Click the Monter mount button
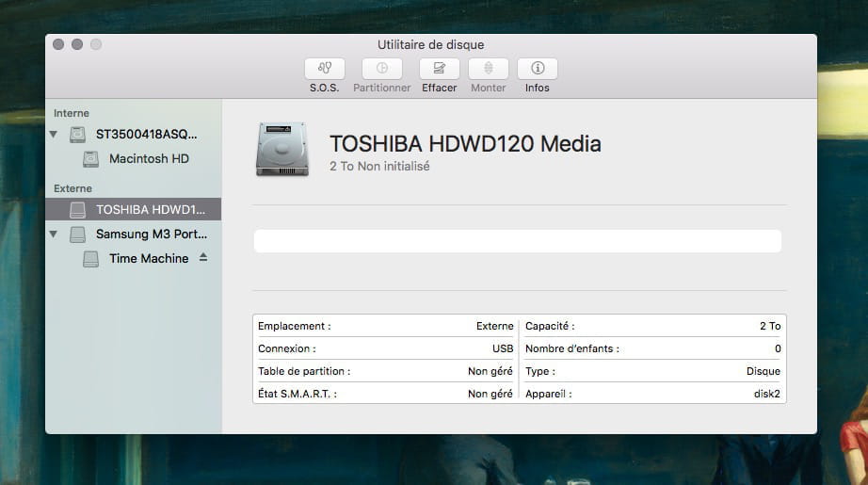Screen dimensions: 868x485 [489, 69]
